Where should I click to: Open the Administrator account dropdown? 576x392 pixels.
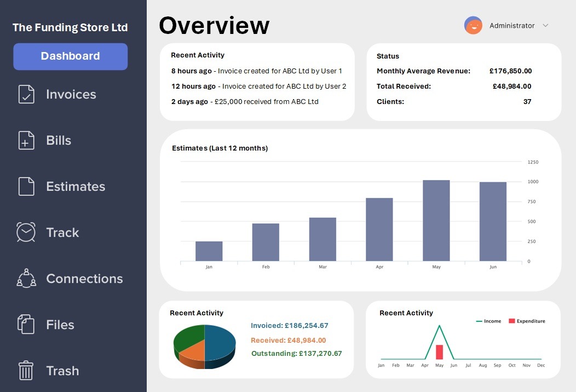511,25
